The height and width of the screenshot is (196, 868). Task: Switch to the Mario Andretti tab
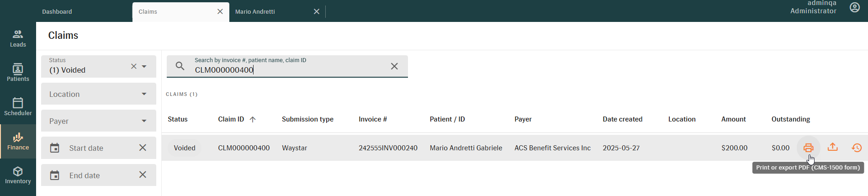tap(255, 11)
